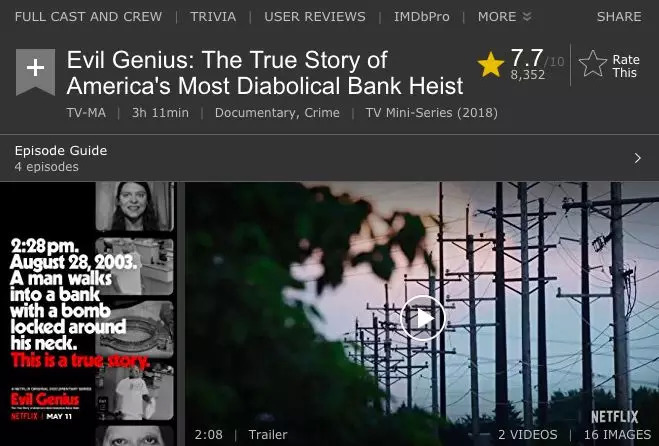Screen dimensions: 659x446
Task: Open Episode Guide chevron arrow
Action: (x=638, y=158)
